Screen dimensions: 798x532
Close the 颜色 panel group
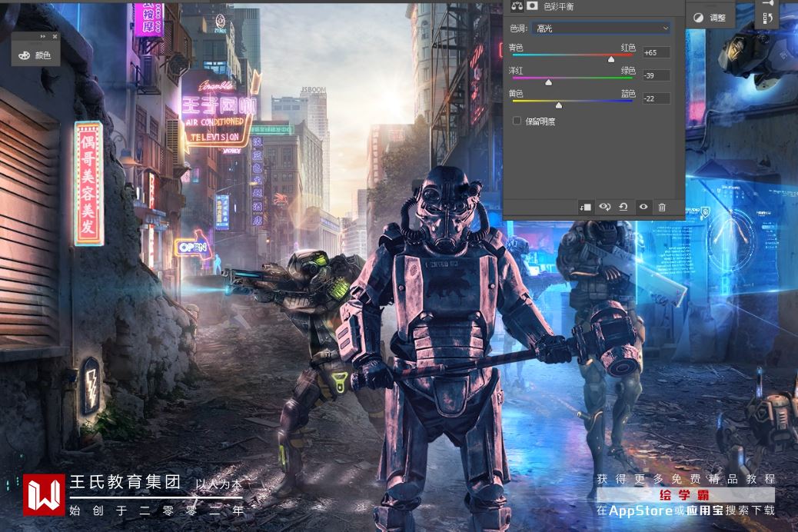click(55, 37)
